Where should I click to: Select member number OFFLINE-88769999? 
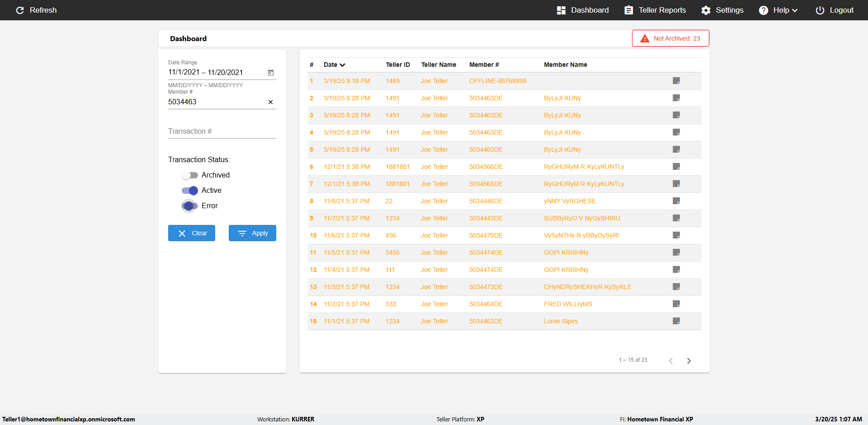[x=498, y=81]
